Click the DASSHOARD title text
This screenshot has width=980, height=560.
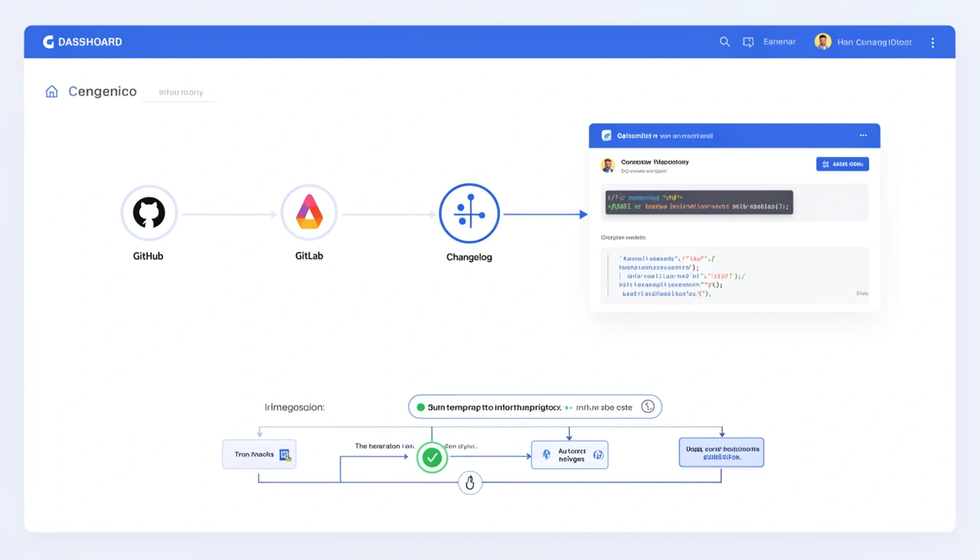(x=90, y=42)
